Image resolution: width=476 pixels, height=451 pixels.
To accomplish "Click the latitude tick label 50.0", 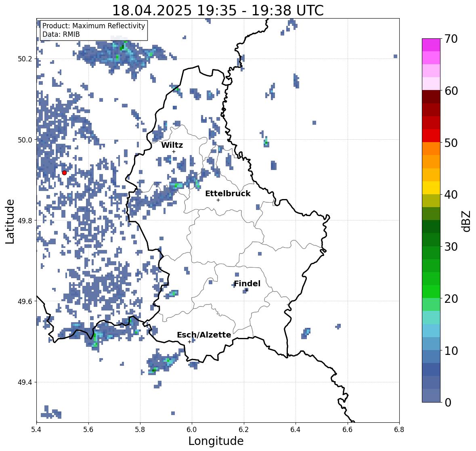I will click(24, 140).
